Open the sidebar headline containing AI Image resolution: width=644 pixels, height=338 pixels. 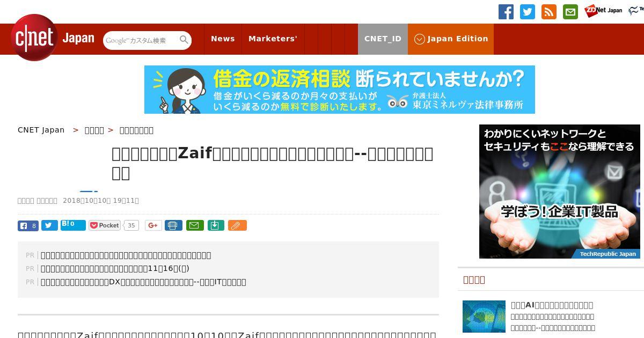click(x=552, y=305)
